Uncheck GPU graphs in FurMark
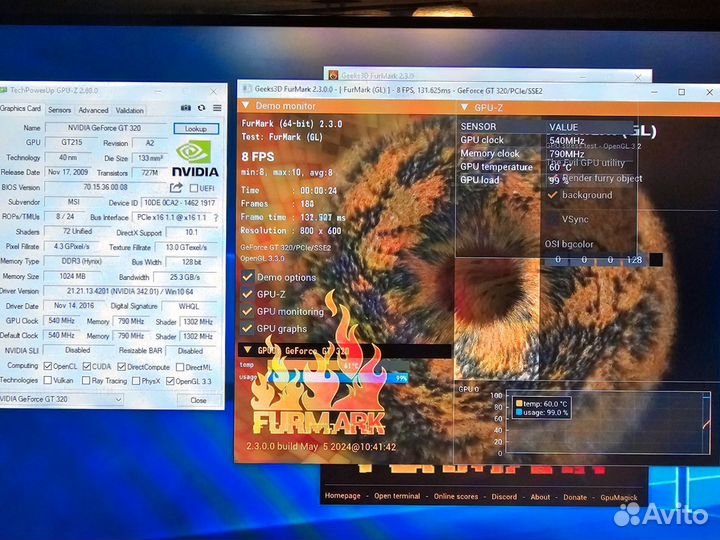The image size is (720, 540). point(247,328)
